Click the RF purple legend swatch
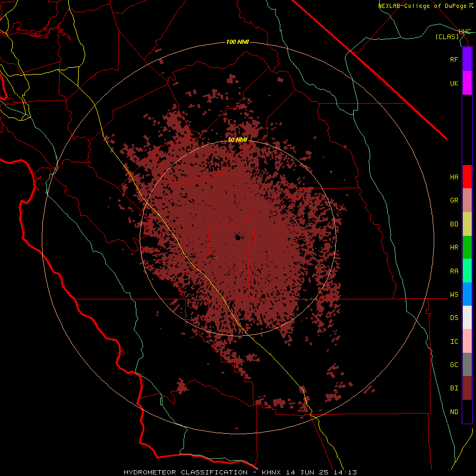The height and width of the screenshot is (476, 476). pyautogui.click(x=467, y=59)
